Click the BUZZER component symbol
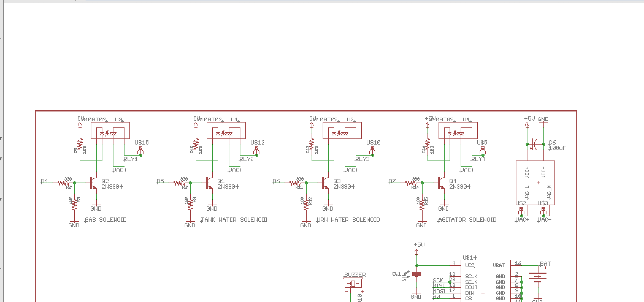644x302 pixels. (353, 284)
